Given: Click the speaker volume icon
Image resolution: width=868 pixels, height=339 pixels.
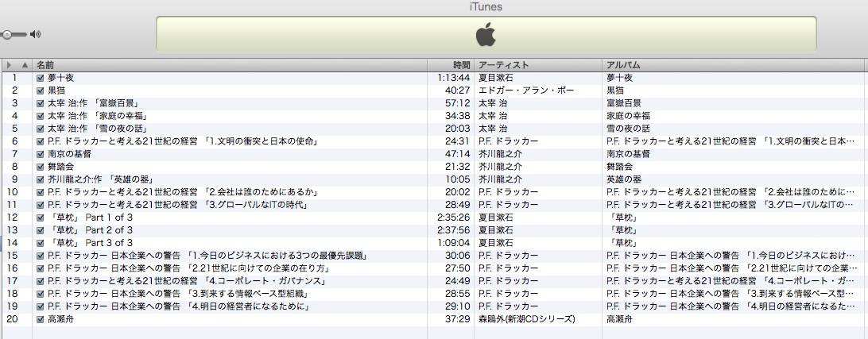Looking at the screenshot, I should click(x=36, y=34).
